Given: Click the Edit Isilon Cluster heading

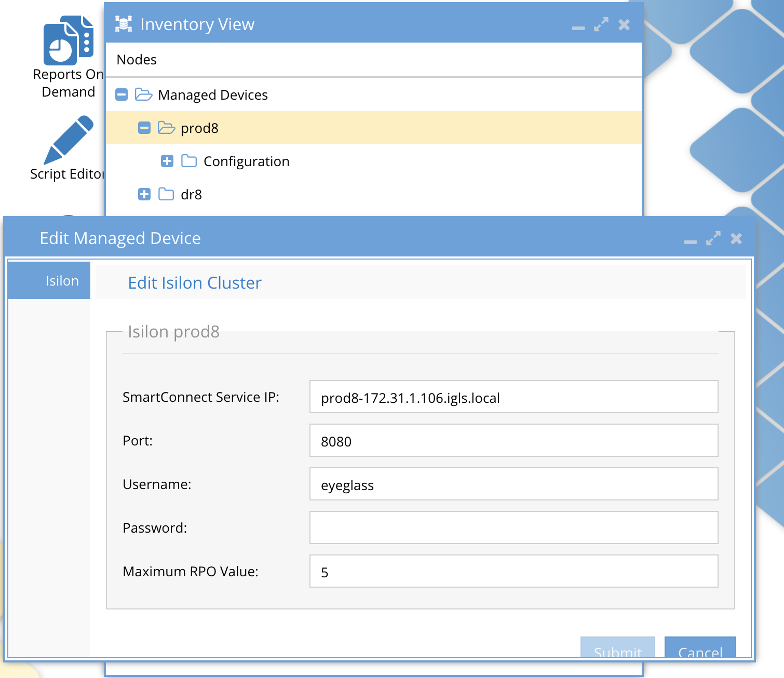Looking at the screenshot, I should pyautogui.click(x=195, y=283).
